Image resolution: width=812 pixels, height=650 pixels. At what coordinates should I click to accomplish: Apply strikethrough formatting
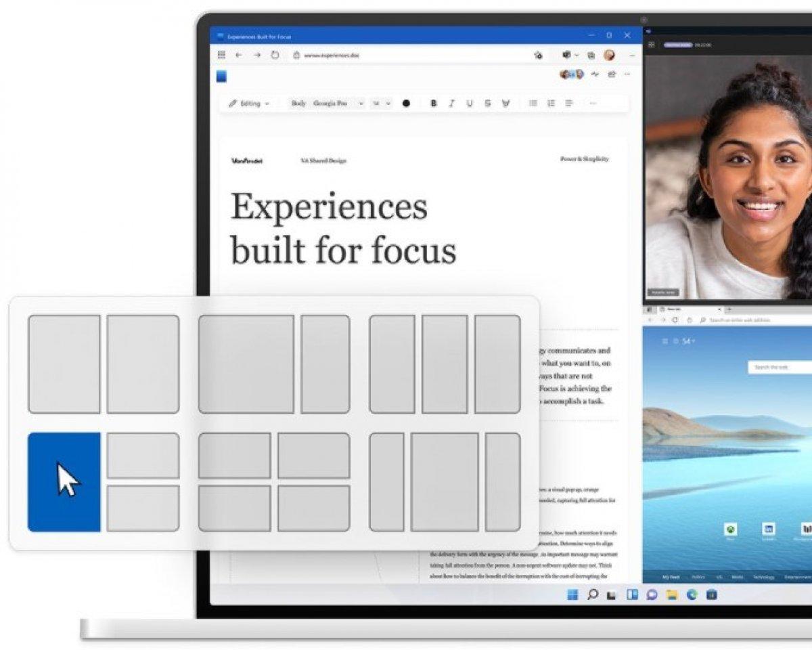488,104
